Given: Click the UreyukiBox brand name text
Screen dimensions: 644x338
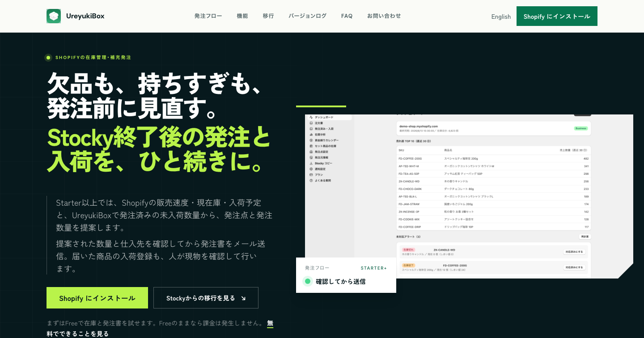Looking at the screenshot, I should tap(85, 16).
